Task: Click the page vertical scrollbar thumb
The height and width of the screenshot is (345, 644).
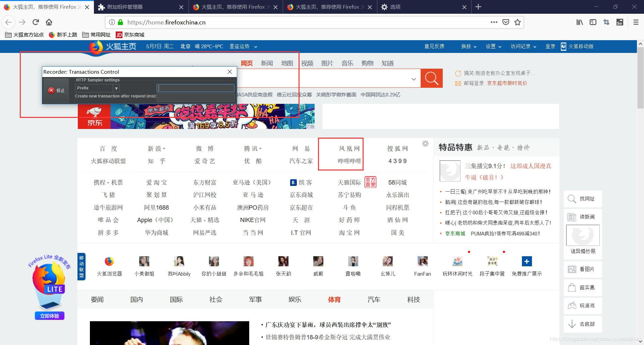Action: [640, 78]
